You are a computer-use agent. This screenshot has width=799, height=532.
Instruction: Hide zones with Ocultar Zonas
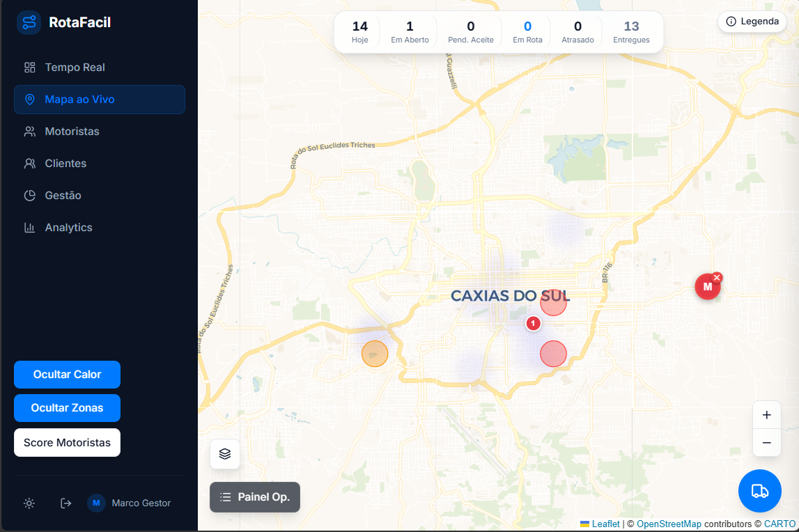pyautogui.click(x=67, y=408)
